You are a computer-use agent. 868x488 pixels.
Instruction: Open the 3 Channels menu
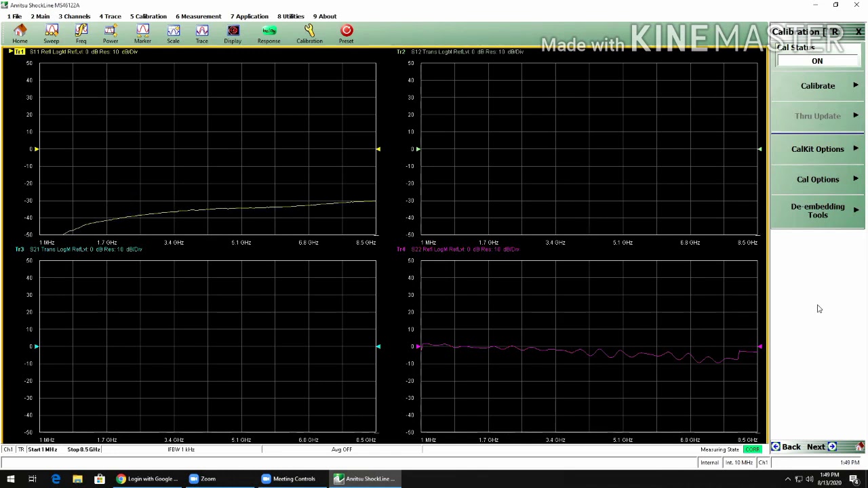coord(75,16)
